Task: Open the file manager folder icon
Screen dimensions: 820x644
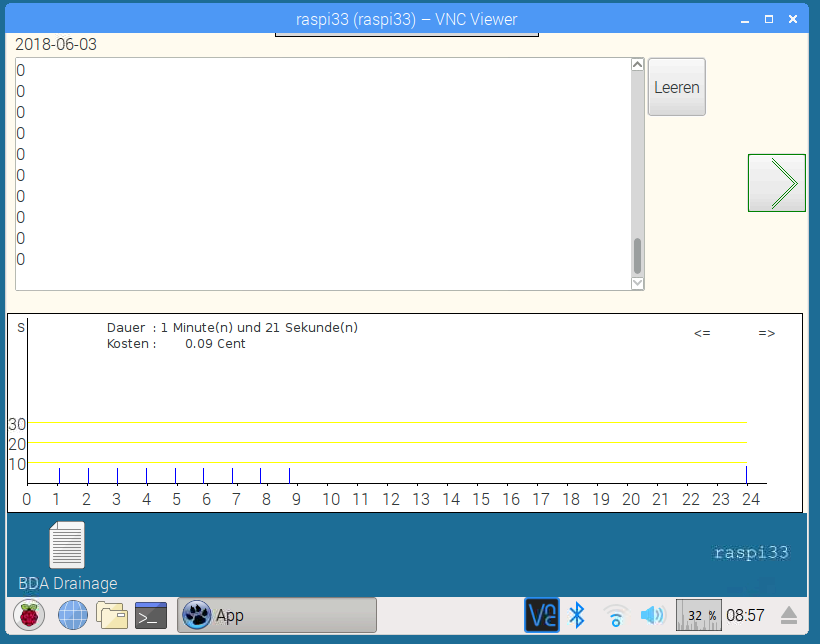Action: (112, 615)
